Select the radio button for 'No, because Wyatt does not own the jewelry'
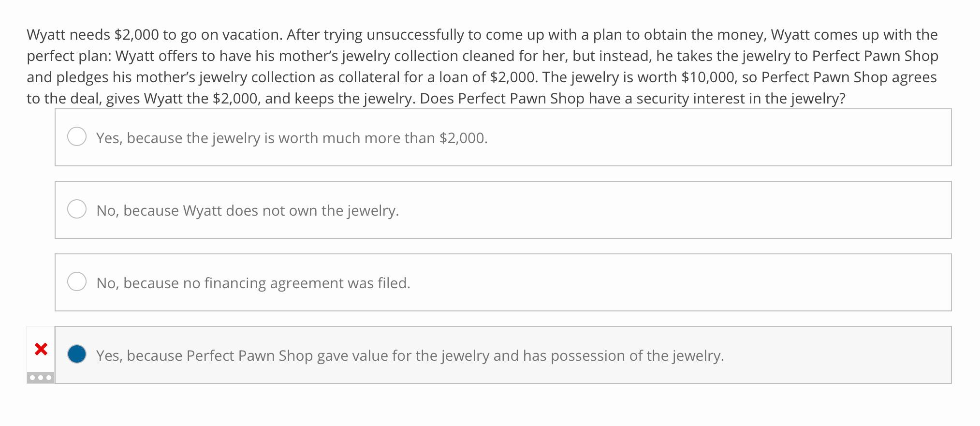 click(77, 210)
